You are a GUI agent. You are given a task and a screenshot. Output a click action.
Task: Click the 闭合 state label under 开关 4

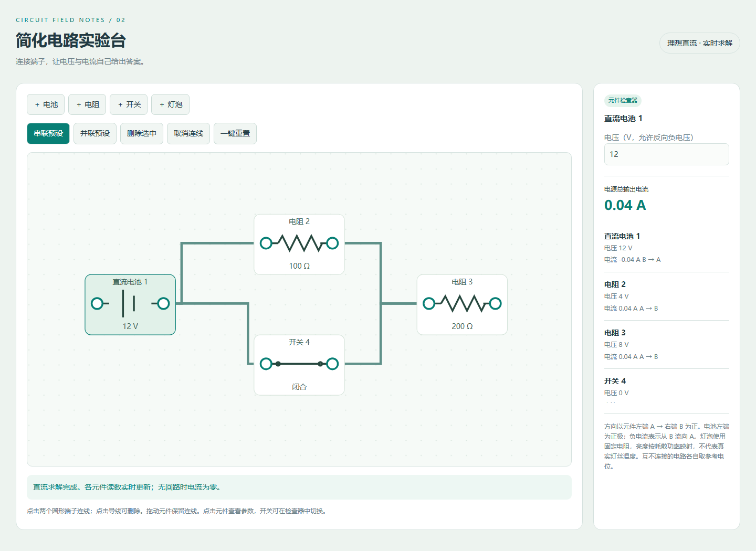click(x=299, y=387)
